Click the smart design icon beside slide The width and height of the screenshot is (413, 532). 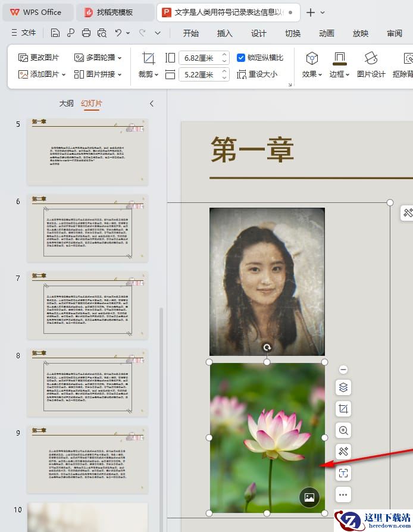click(x=407, y=212)
